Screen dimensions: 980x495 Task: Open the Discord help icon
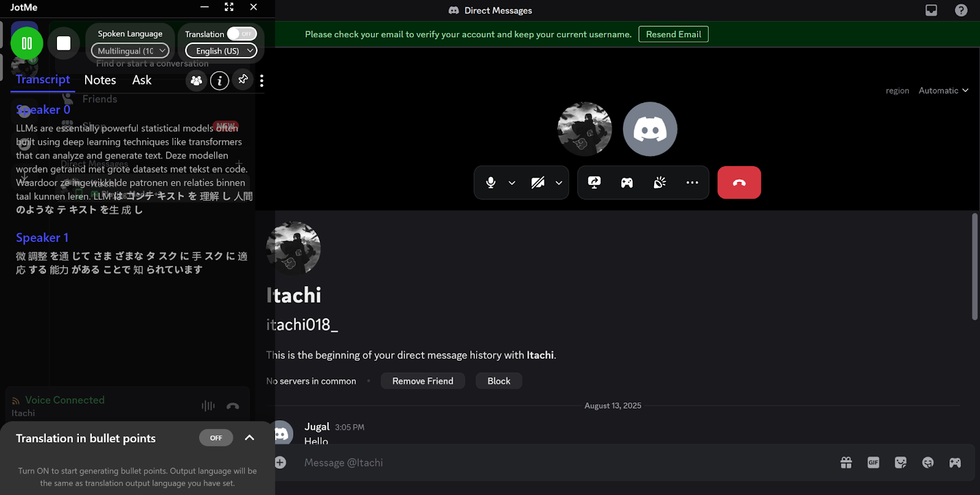(x=961, y=10)
